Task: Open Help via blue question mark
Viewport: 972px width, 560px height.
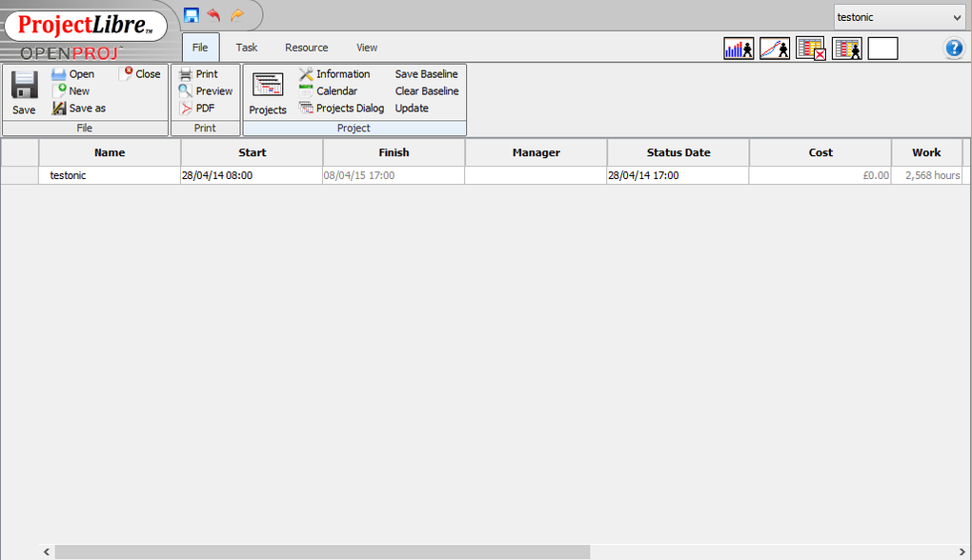Action: [x=954, y=48]
